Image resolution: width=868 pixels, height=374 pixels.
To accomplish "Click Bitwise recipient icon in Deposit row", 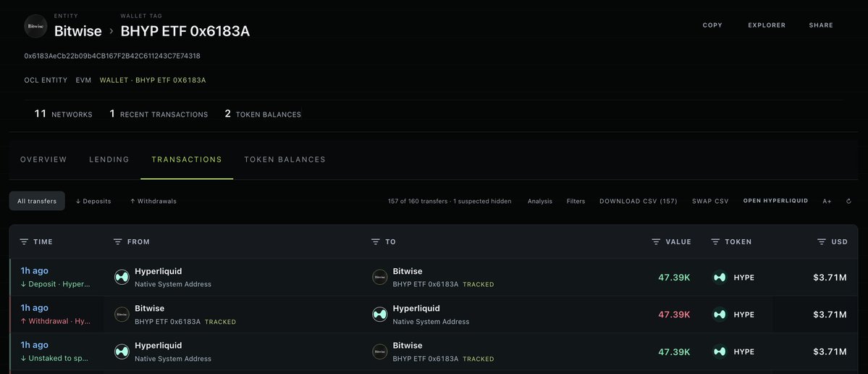I will coord(380,277).
